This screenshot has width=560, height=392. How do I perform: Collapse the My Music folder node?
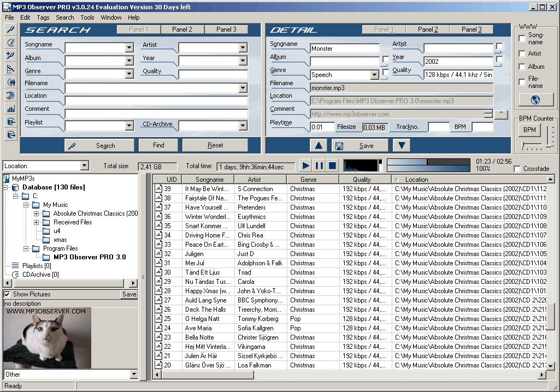coord(26,205)
